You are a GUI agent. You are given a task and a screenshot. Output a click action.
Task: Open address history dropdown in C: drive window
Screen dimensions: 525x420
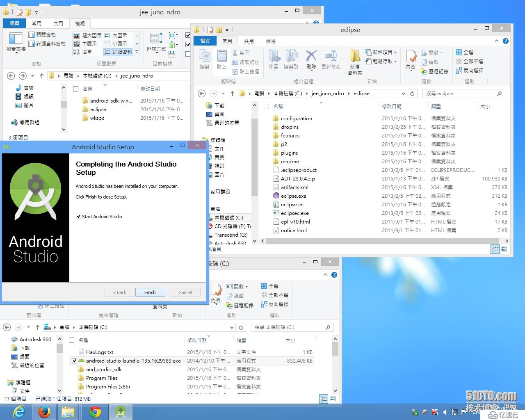[232, 327]
